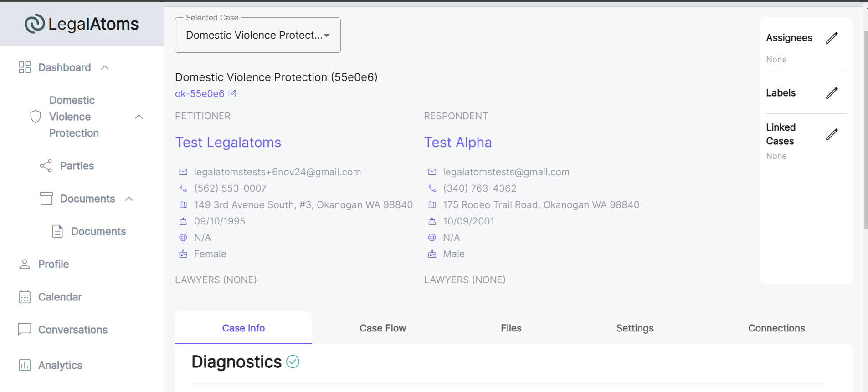Open external link icon beside ok-55e0e6
This screenshot has height=392, width=868.
tap(232, 94)
